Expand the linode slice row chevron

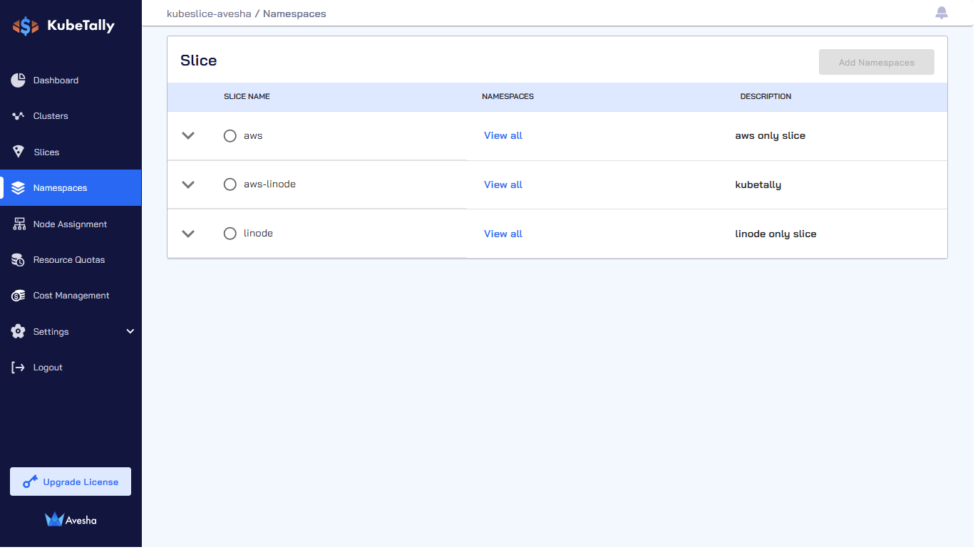(x=188, y=234)
